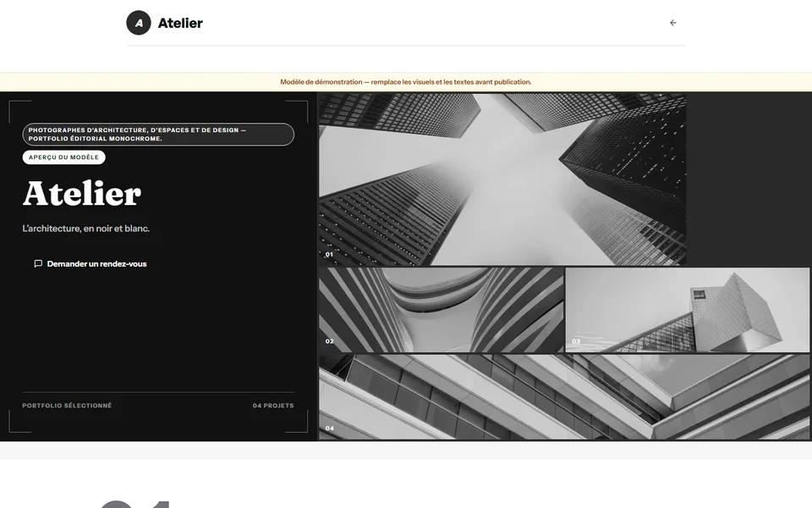The image size is (812, 508).
Task: Go back with the left arrow icon
Action: click(672, 23)
